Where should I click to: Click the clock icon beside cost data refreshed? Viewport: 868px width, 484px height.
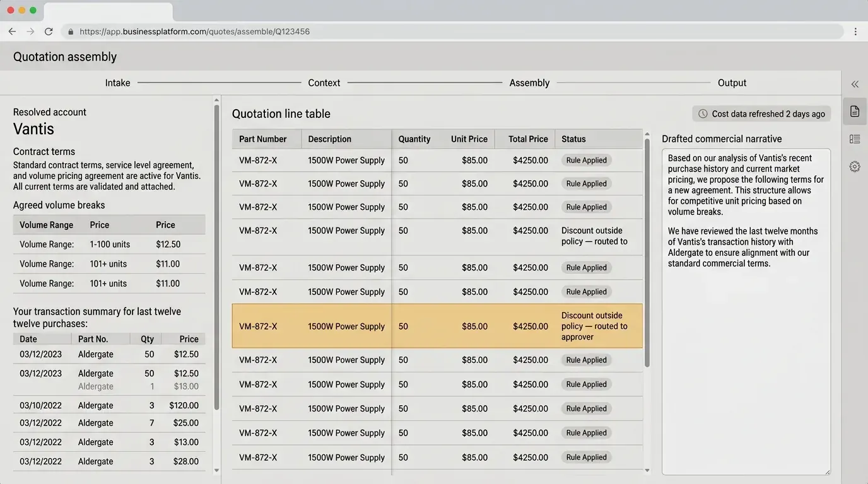click(x=703, y=114)
